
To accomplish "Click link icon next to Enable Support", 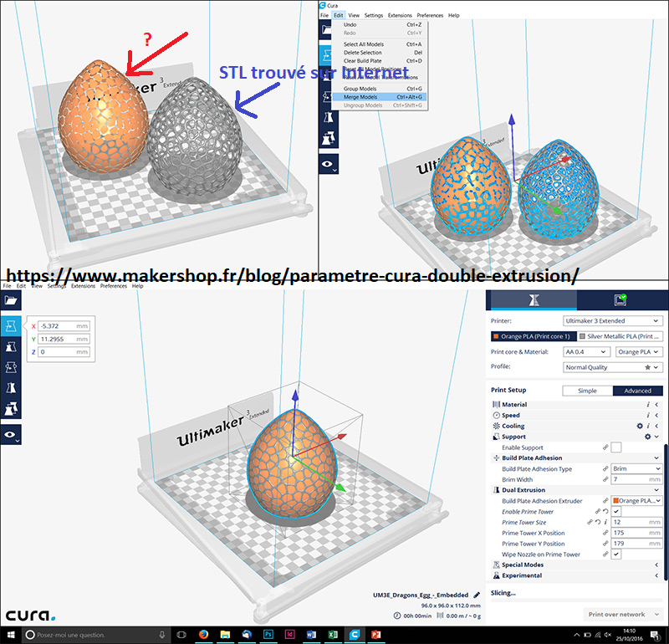I will coord(605,447).
